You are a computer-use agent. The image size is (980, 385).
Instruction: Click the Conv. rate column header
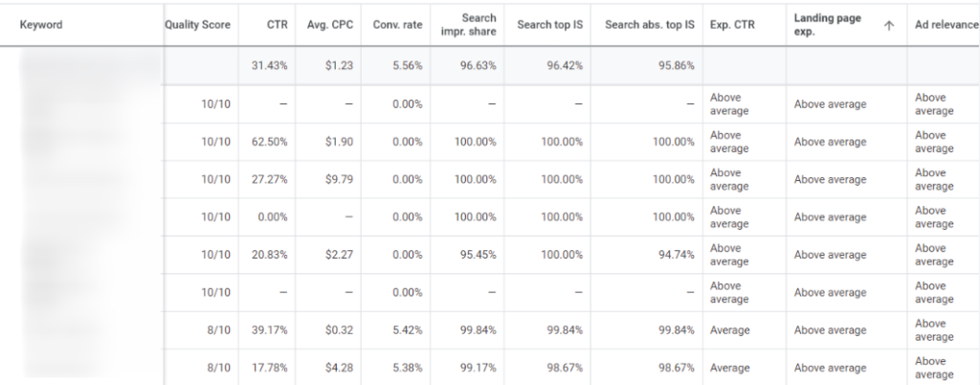pos(399,25)
